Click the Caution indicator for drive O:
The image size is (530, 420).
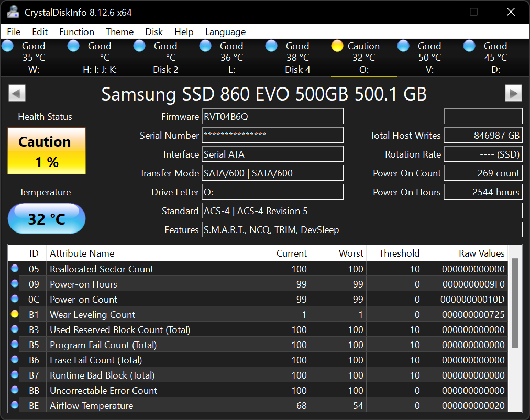[337, 46]
